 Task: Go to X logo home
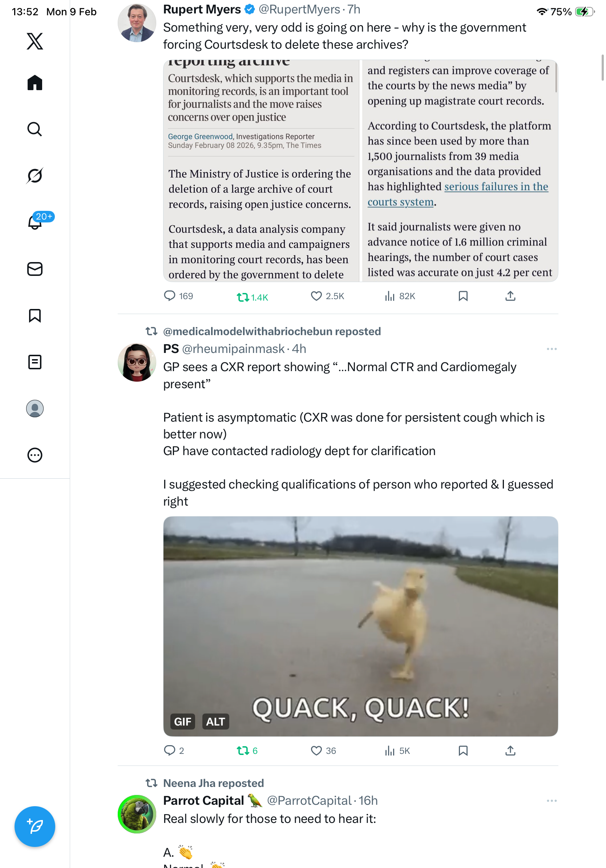(x=35, y=41)
